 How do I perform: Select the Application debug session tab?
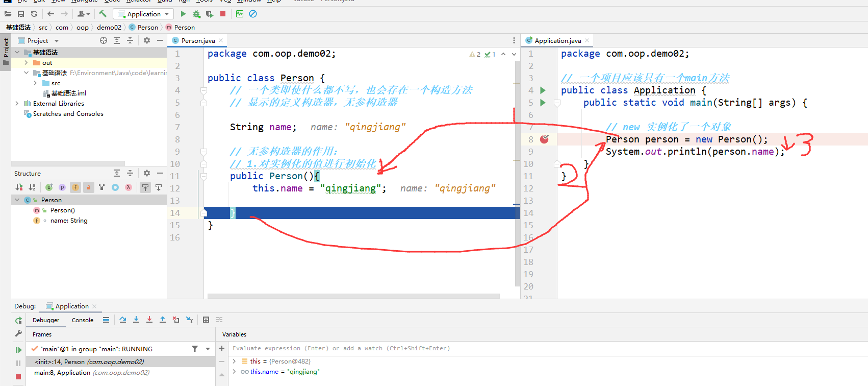click(71, 306)
